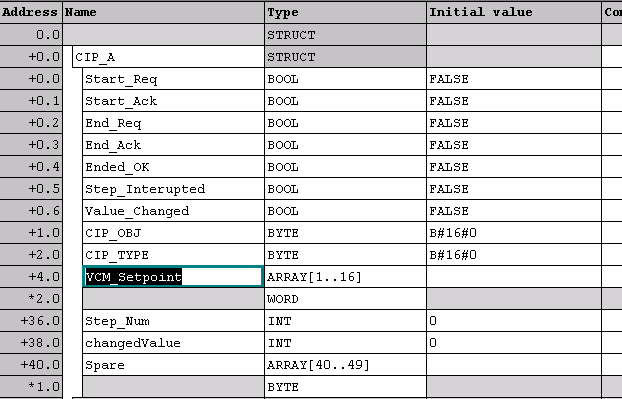The height and width of the screenshot is (399, 622).
Task: Select the CIP_OBJ initial value B#16#0
Action: (514, 233)
